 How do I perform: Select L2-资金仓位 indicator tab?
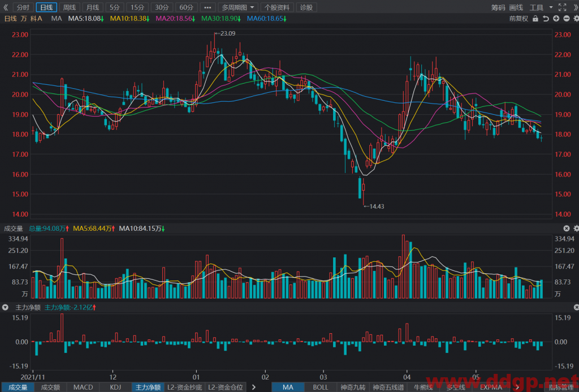click(x=225, y=387)
